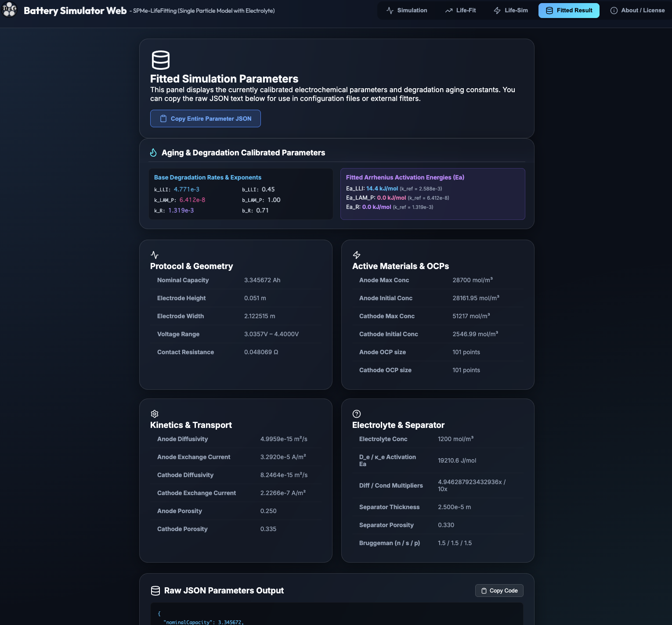This screenshot has width=672, height=625.
Task: Click the Battery Simulator Web logo icon
Action: click(x=9, y=9)
